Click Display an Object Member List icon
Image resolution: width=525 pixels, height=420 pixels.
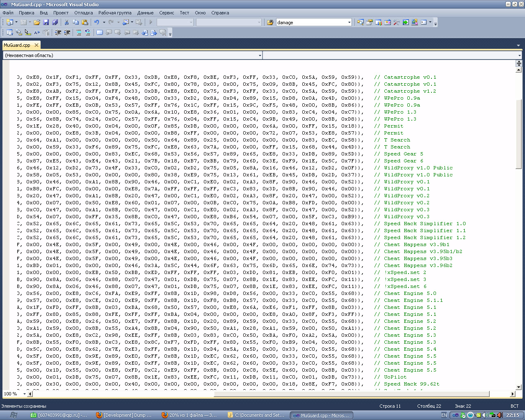[10, 32]
